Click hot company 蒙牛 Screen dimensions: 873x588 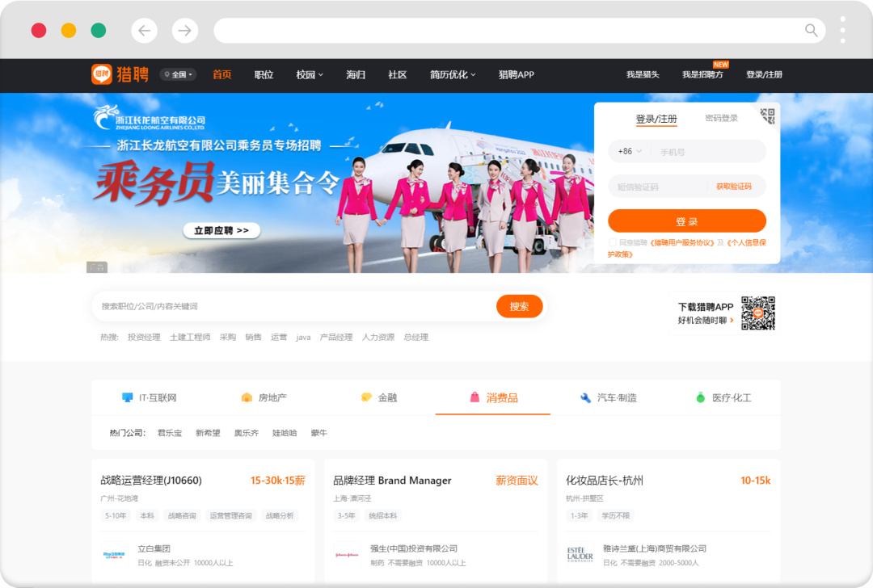click(x=319, y=433)
